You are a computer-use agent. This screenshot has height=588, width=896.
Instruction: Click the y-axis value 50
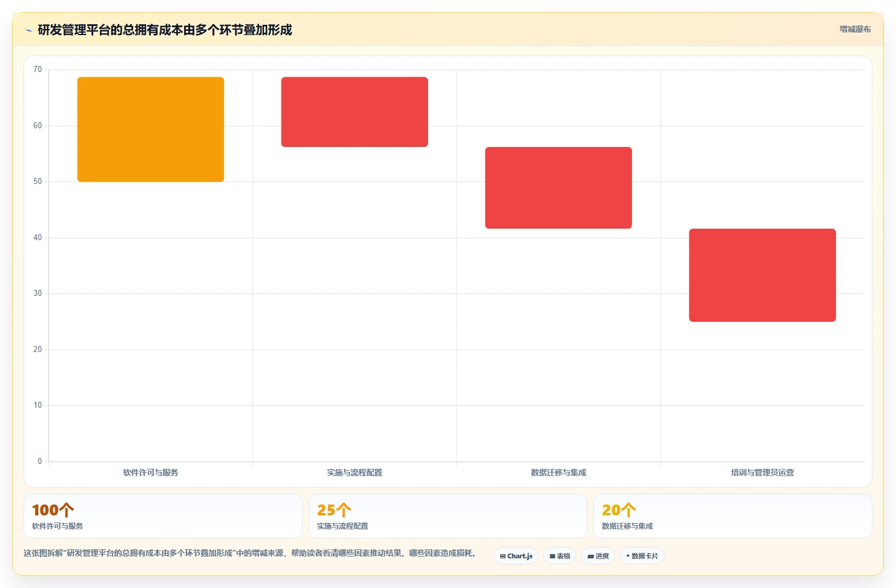[x=38, y=181]
